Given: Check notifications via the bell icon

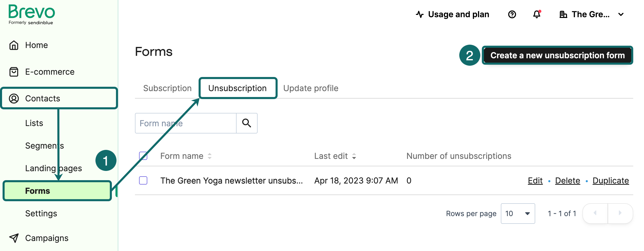Looking at the screenshot, I should [536, 15].
